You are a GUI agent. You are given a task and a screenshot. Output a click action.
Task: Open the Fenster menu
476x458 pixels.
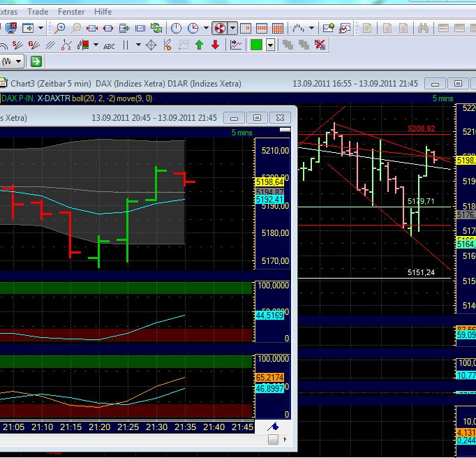click(71, 12)
